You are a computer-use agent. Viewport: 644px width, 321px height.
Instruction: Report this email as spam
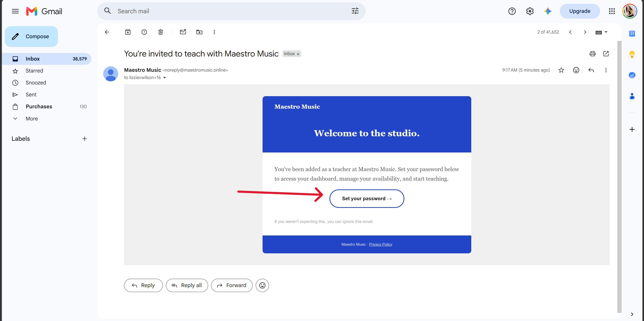tap(144, 32)
